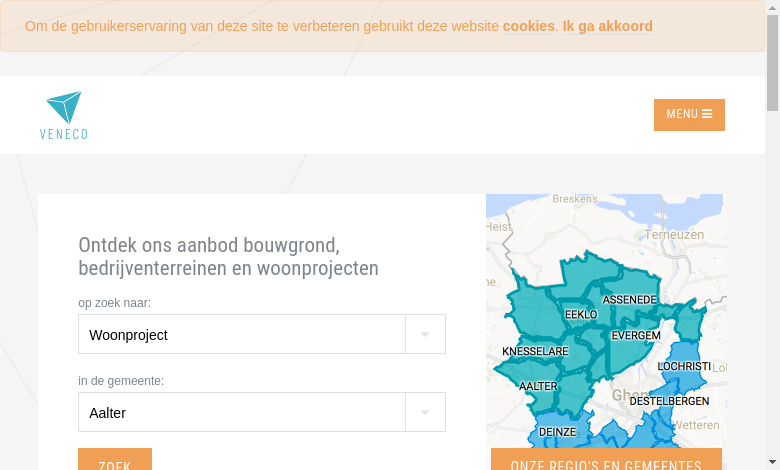
Task: Expand the Aalter gemeente dropdown arrow
Action: (x=425, y=412)
